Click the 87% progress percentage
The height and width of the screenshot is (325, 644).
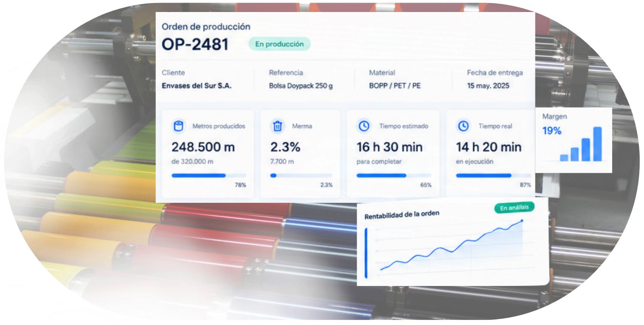tap(526, 185)
